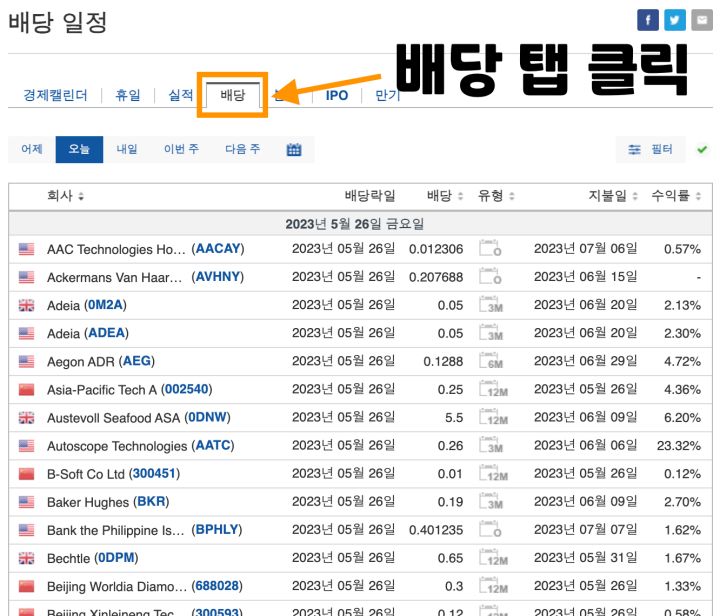Switch to the 만기 tab
Screen dimensions: 720x616
pyautogui.click(x=388, y=95)
